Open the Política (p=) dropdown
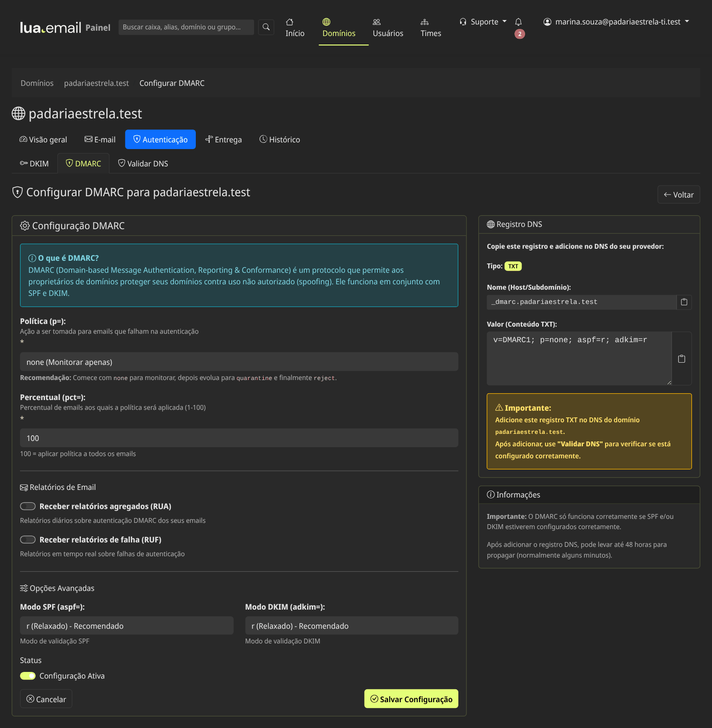 (239, 362)
